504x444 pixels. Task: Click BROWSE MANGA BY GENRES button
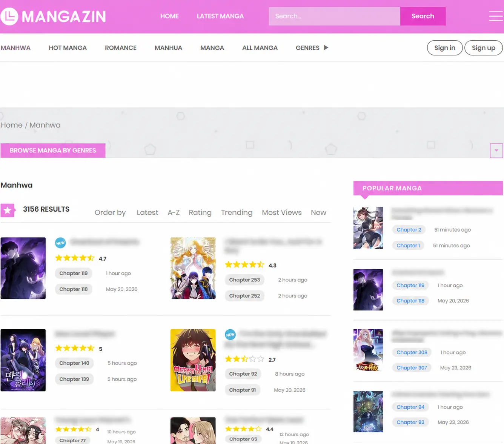pyautogui.click(x=53, y=151)
